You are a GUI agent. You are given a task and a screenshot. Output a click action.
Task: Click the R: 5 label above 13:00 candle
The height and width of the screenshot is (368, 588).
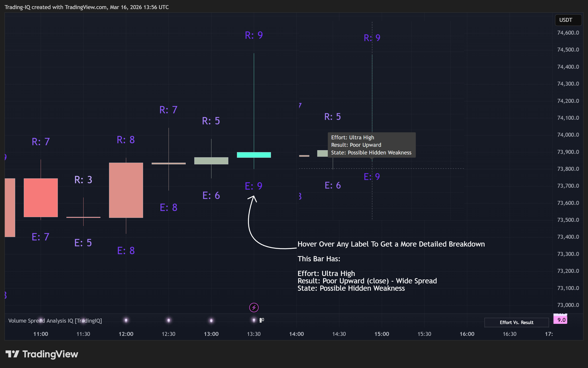click(x=211, y=121)
